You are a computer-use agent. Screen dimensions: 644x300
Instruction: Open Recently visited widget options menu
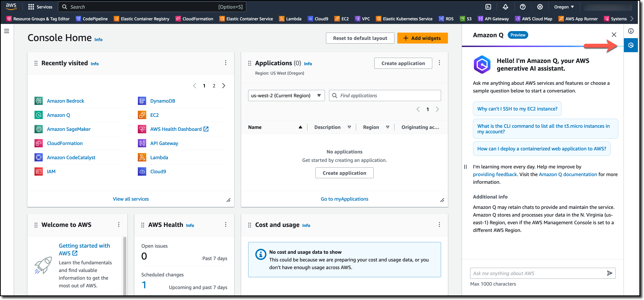click(x=226, y=63)
